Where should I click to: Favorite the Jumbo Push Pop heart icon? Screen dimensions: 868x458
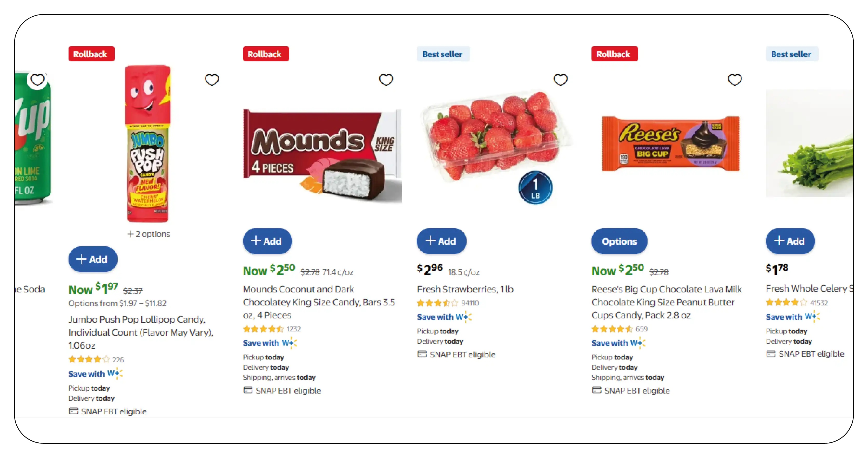tap(212, 80)
